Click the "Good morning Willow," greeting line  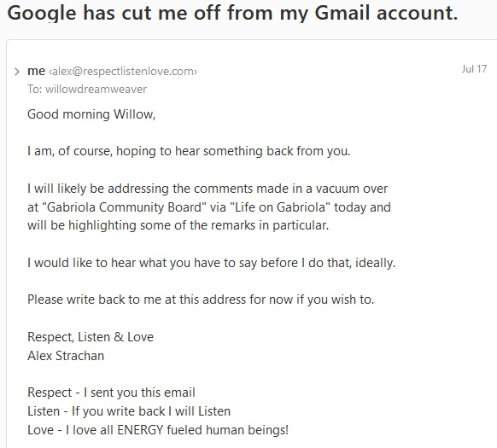tap(91, 114)
